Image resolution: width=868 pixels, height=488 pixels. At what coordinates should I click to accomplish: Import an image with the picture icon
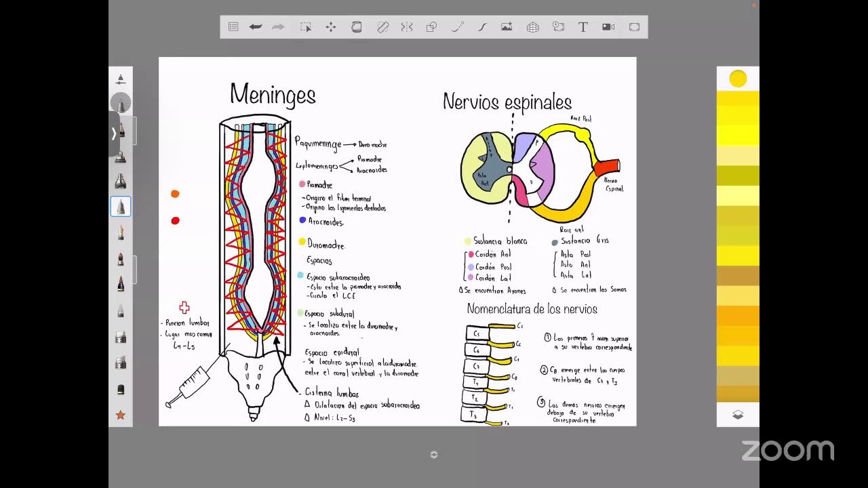pyautogui.click(x=507, y=27)
